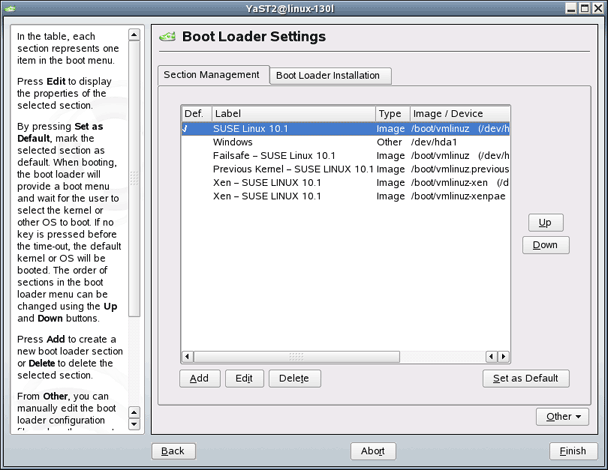Open the Other dropdown menu
608x470 pixels.
point(562,417)
